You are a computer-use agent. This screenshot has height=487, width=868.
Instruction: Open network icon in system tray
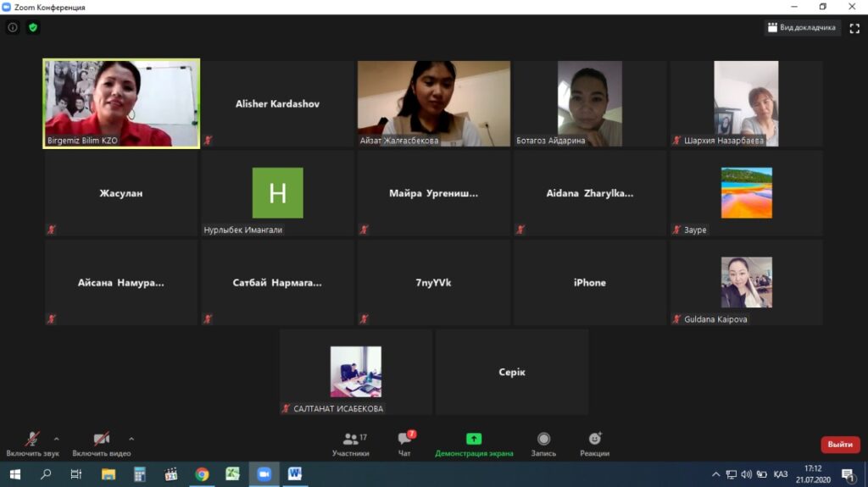click(732, 474)
